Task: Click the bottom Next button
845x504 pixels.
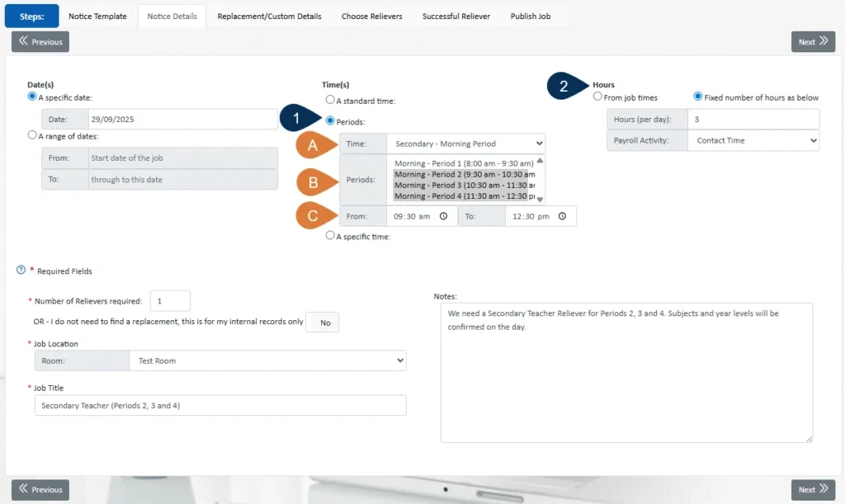Action: [813, 489]
